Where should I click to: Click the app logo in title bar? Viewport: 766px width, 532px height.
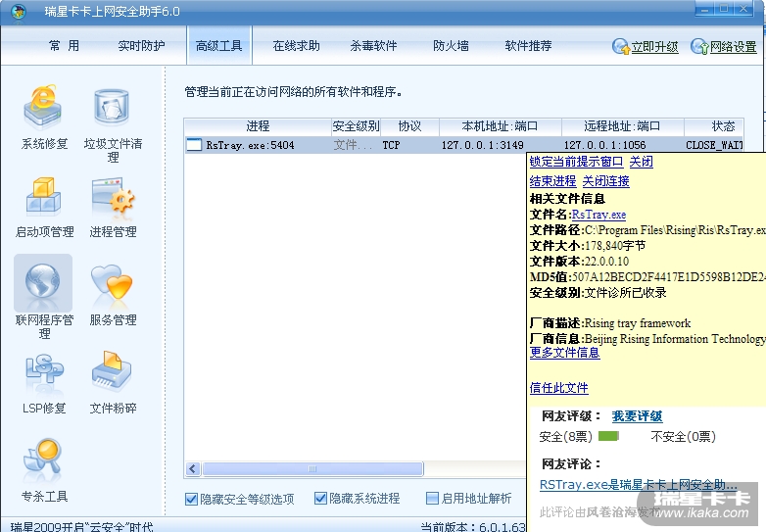point(19,11)
